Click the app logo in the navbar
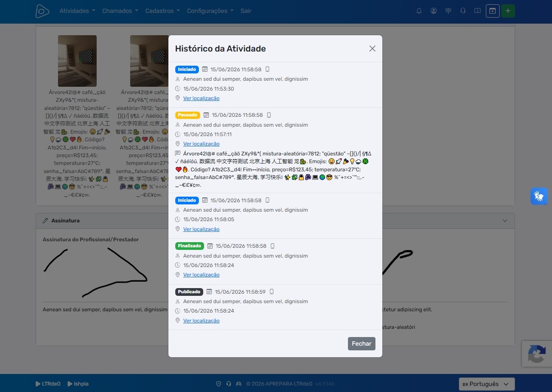 [x=43, y=11]
